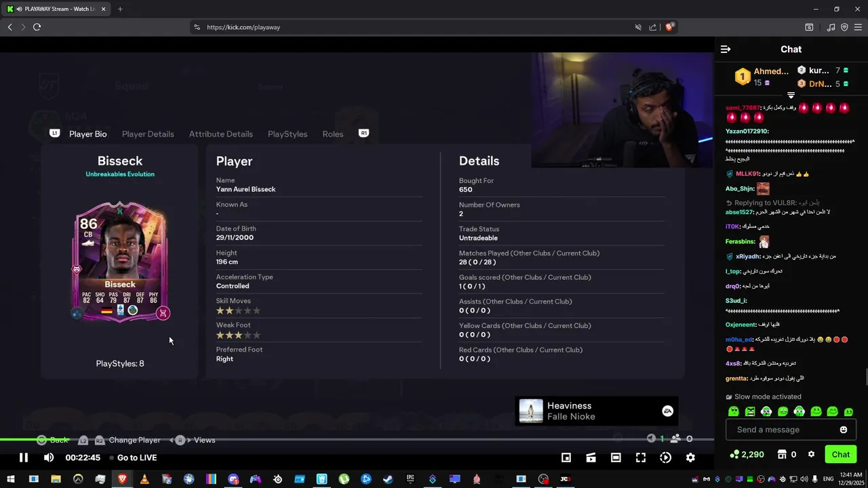Screen dimensions: 868x488
Task: Enter fullscreen video mode
Action: point(641,457)
